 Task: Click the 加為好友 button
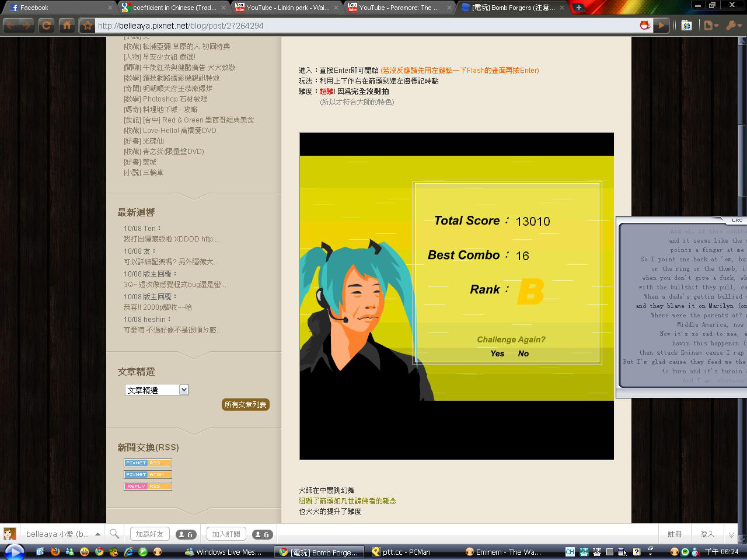150,534
